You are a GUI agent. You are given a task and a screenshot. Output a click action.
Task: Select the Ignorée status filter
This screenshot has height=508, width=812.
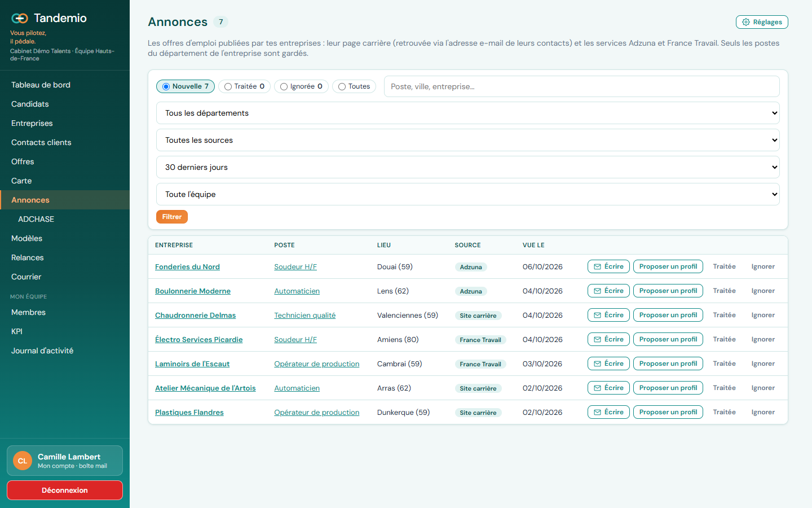(x=301, y=86)
